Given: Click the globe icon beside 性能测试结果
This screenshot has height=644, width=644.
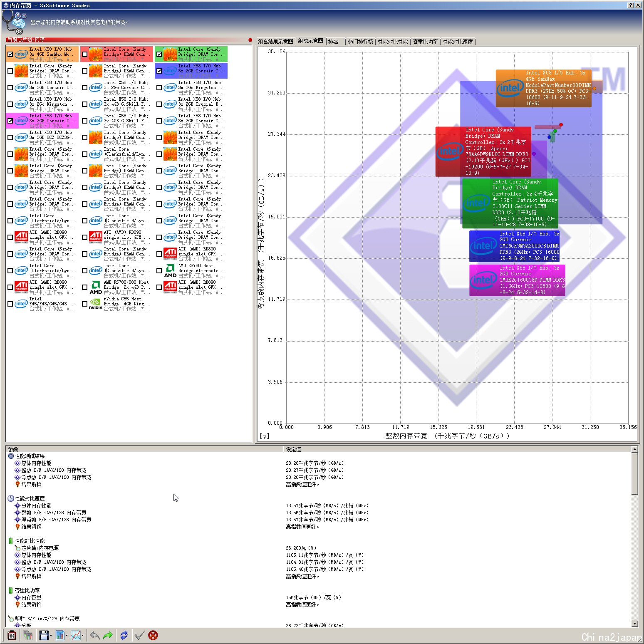Looking at the screenshot, I should click(x=11, y=456).
